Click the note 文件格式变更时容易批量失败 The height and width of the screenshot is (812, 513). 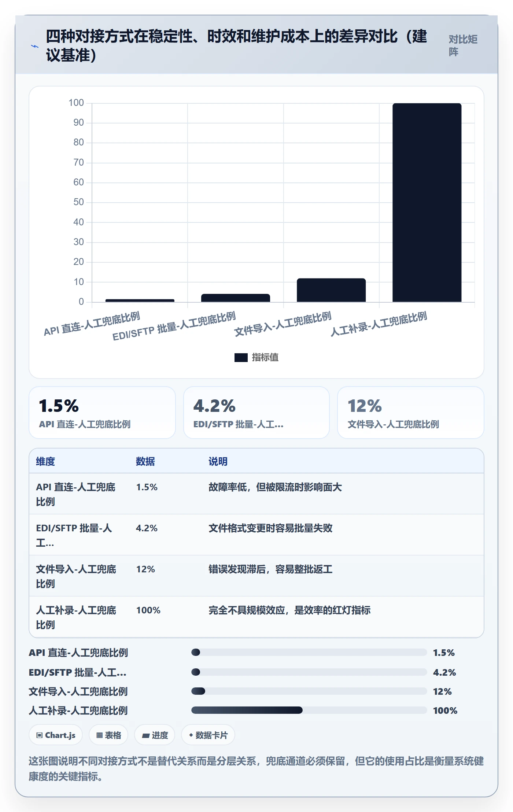[270, 528]
